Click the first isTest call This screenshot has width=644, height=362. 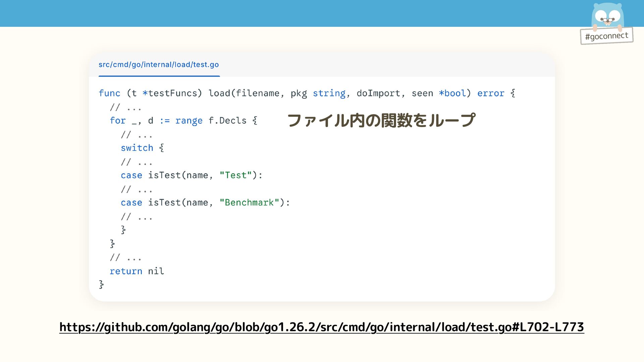coord(164,175)
